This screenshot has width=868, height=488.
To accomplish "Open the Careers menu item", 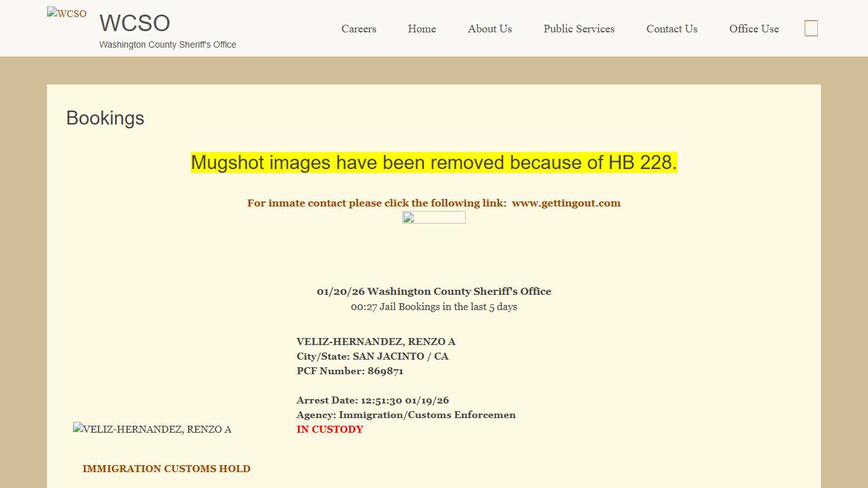I will (358, 29).
